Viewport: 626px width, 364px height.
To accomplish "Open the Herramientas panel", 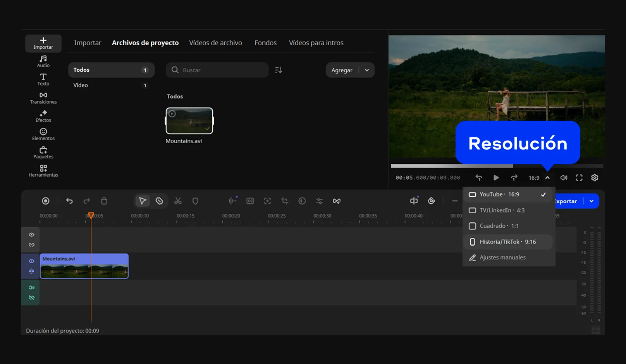I will (x=43, y=171).
